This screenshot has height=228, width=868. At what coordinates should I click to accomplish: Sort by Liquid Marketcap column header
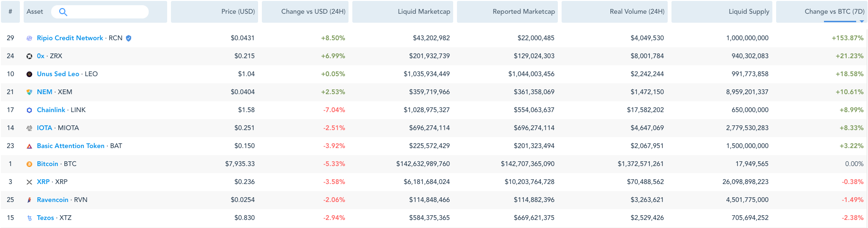[424, 11]
